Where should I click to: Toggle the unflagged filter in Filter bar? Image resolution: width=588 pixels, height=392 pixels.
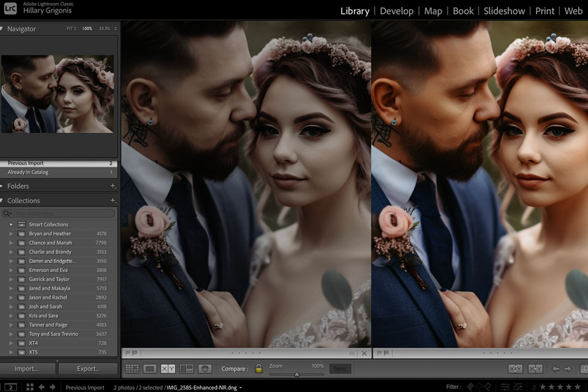[479, 386]
